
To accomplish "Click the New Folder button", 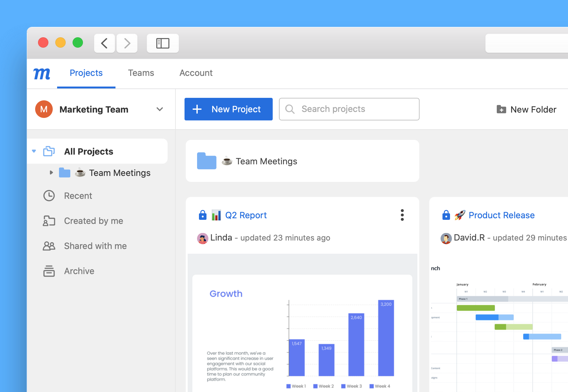I will click(527, 109).
